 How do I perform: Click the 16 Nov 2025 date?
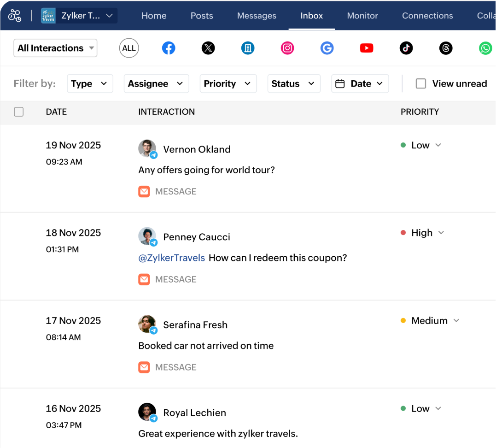tap(73, 409)
